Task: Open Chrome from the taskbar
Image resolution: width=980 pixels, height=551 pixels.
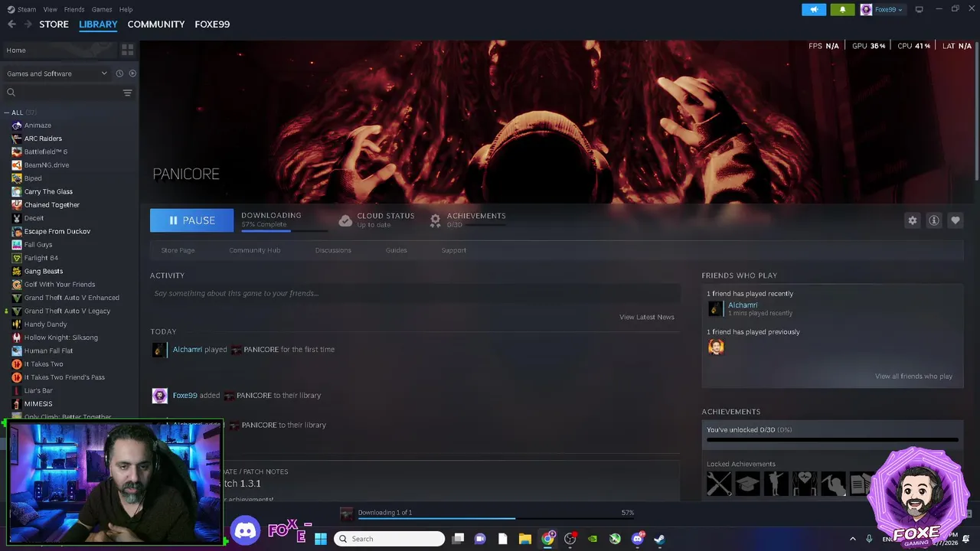Action: 547,539
